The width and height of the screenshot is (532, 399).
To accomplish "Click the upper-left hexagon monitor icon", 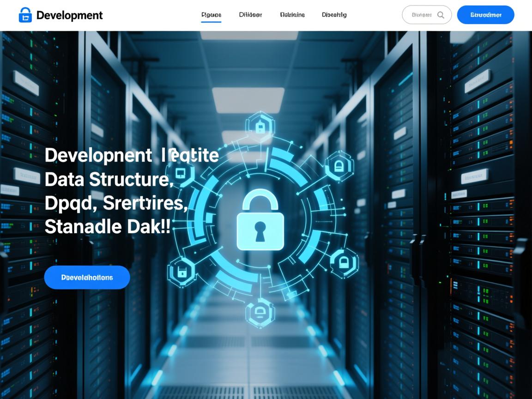I will click(x=181, y=173).
